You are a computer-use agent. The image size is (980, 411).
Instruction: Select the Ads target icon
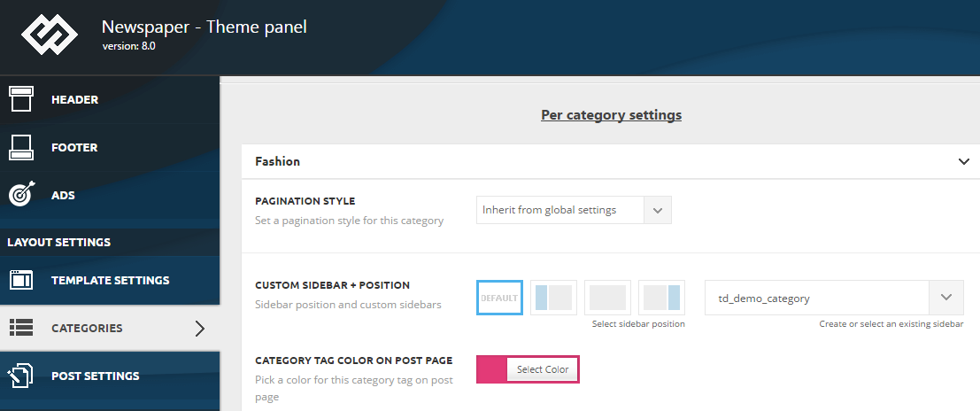pyautogui.click(x=22, y=195)
